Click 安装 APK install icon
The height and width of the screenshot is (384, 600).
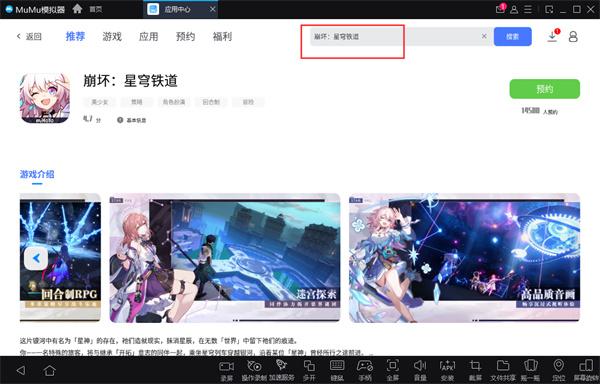click(447, 370)
